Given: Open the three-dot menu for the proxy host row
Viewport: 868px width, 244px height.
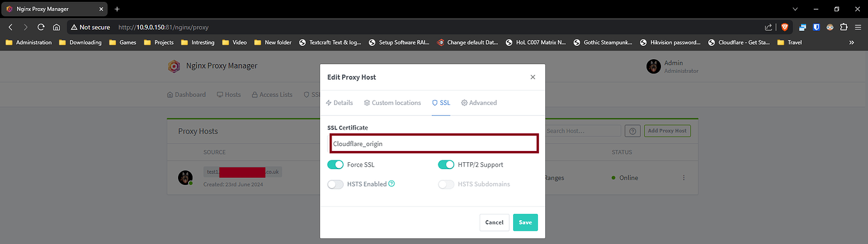Looking at the screenshot, I should [684, 177].
